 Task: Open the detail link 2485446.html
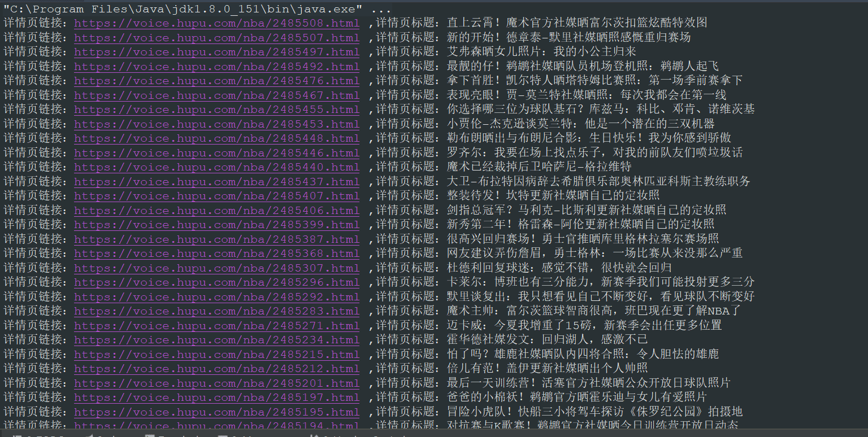pyautogui.click(x=217, y=153)
